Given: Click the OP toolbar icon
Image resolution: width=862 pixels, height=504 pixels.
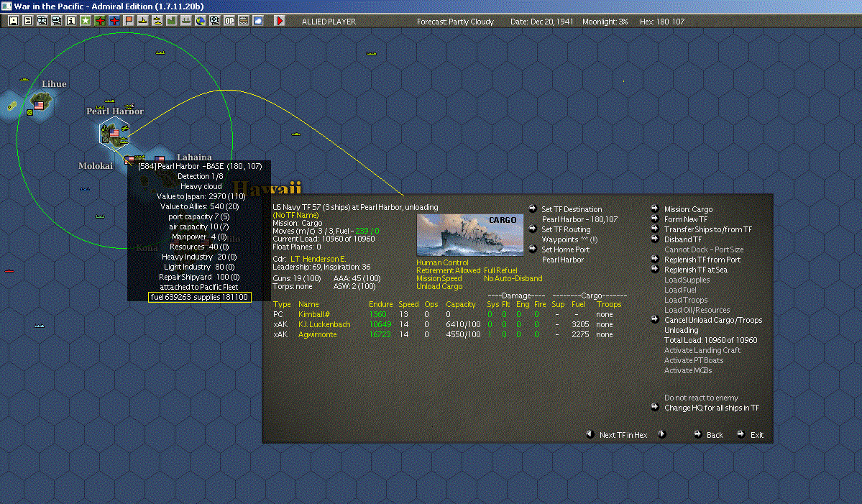Looking at the screenshot, I should tap(229, 21).
